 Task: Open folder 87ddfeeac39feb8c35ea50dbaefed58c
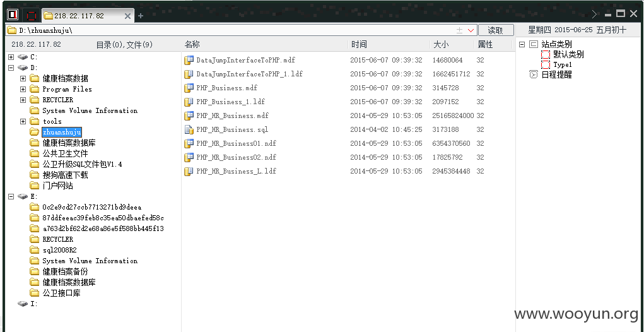103,218
